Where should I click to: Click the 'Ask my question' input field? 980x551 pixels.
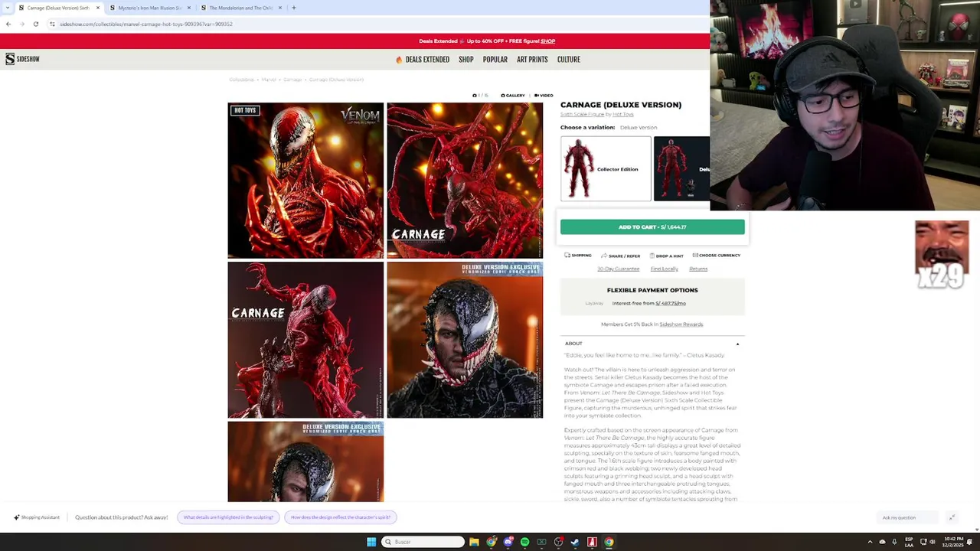pos(907,518)
